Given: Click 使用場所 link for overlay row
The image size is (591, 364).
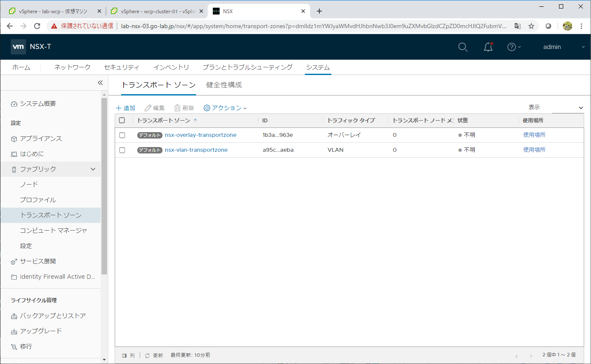Looking at the screenshot, I should point(534,135).
